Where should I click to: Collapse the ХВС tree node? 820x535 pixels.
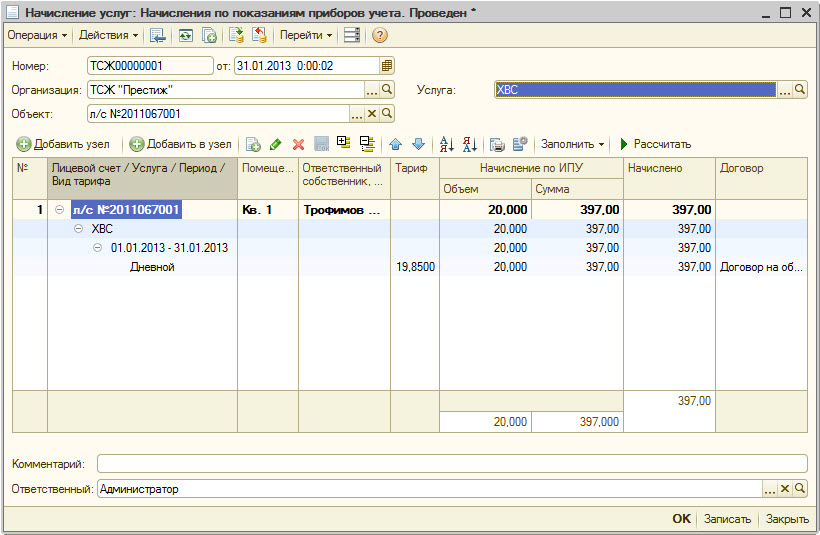pyautogui.click(x=80, y=229)
